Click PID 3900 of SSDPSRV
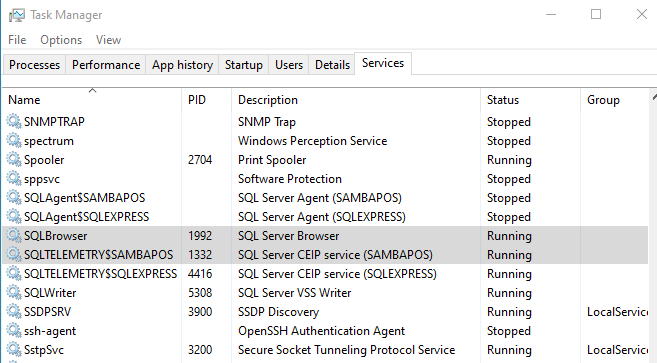The height and width of the screenshot is (363, 657). (200, 311)
